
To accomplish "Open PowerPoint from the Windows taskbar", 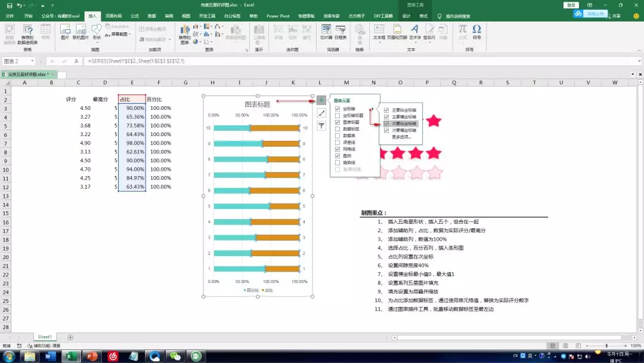I will [91, 356].
